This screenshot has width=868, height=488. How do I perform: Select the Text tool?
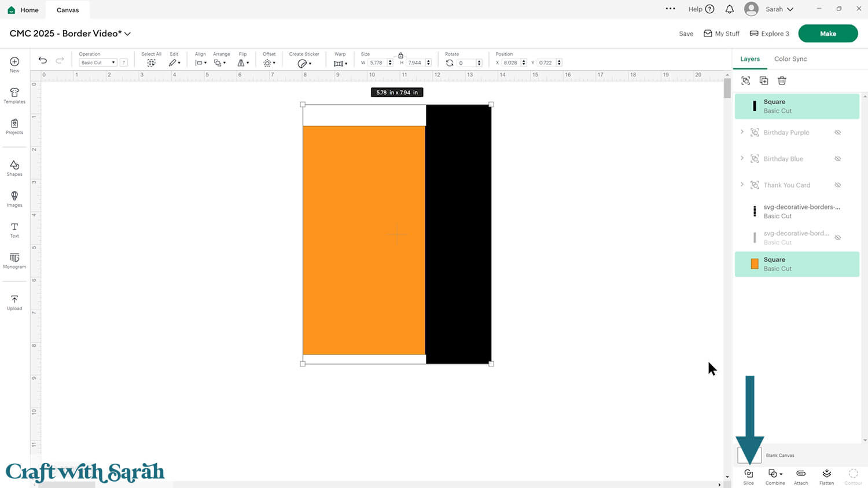(x=14, y=230)
